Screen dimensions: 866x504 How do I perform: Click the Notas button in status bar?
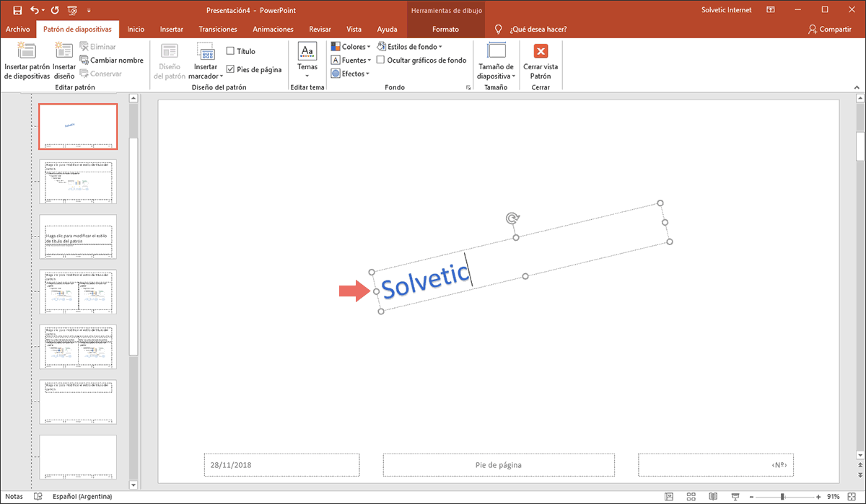click(x=14, y=496)
